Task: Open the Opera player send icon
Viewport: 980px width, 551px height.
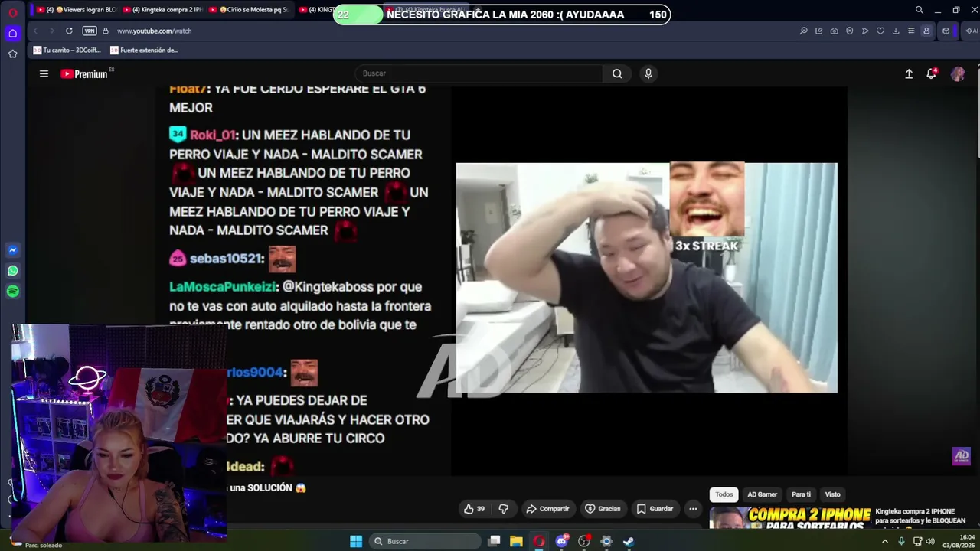Action: (864, 31)
